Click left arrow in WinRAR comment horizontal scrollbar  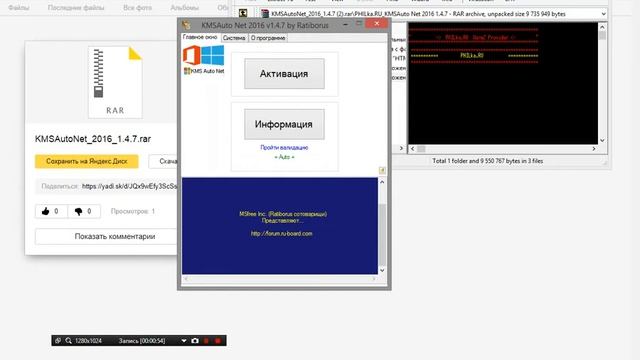click(x=412, y=149)
